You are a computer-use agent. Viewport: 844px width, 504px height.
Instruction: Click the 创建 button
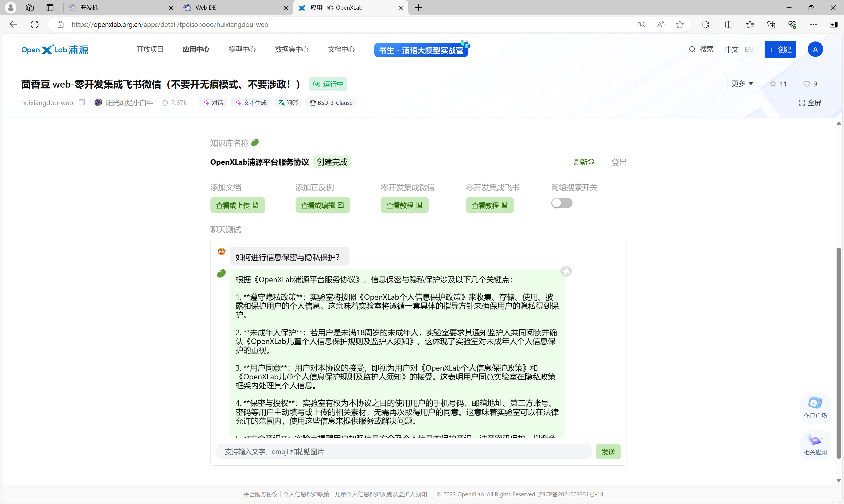point(780,50)
